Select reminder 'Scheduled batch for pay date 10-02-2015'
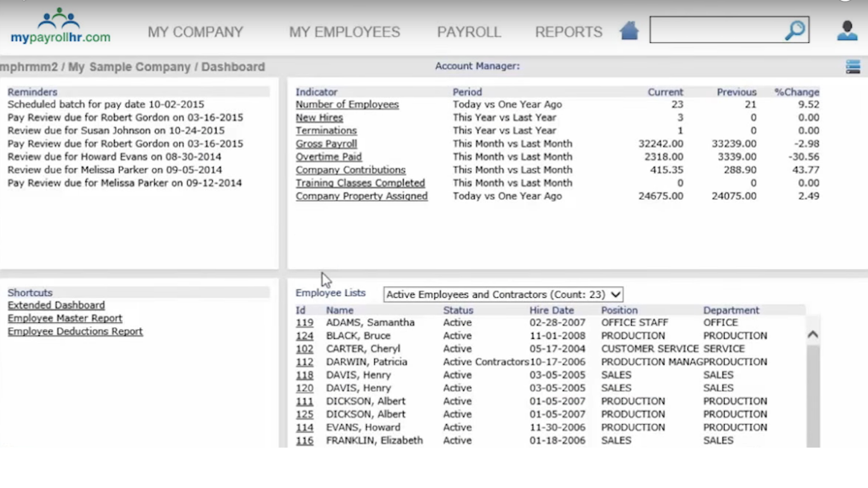This screenshot has width=868, height=488. pos(106,104)
